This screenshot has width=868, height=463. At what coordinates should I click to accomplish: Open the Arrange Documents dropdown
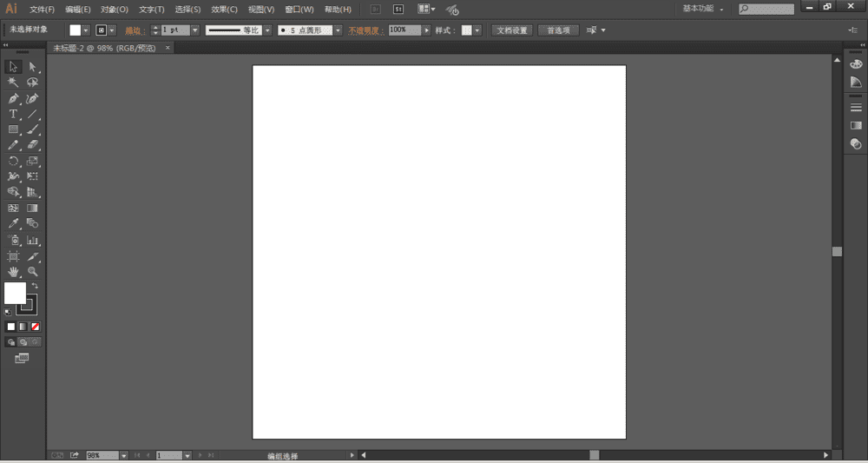[426, 10]
